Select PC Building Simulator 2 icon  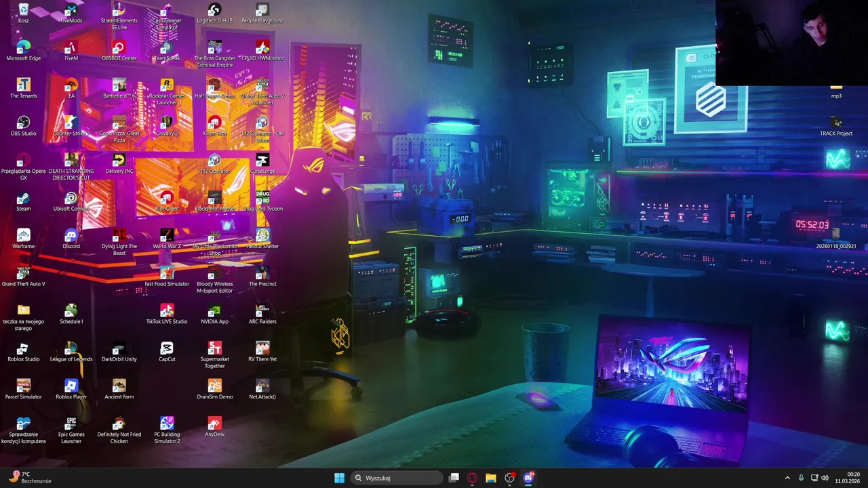tap(167, 430)
